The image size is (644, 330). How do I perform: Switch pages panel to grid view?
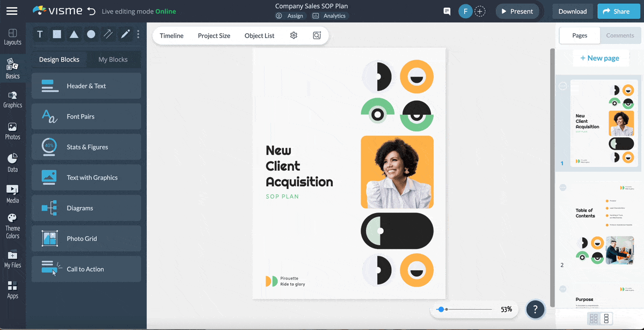pos(594,319)
